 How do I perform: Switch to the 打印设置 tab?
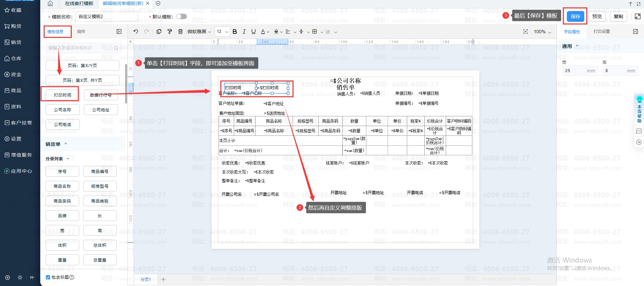click(x=601, y=32)
